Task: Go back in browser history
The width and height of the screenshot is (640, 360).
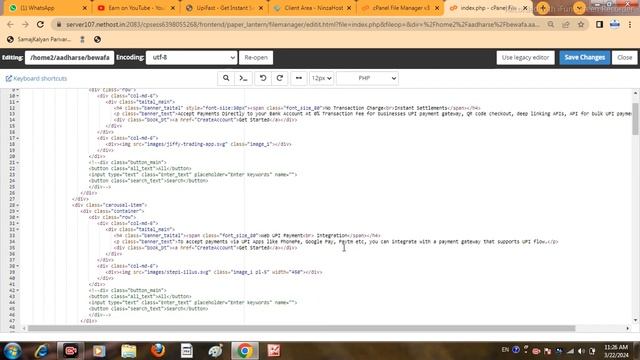Action: (x=10, y=24)
